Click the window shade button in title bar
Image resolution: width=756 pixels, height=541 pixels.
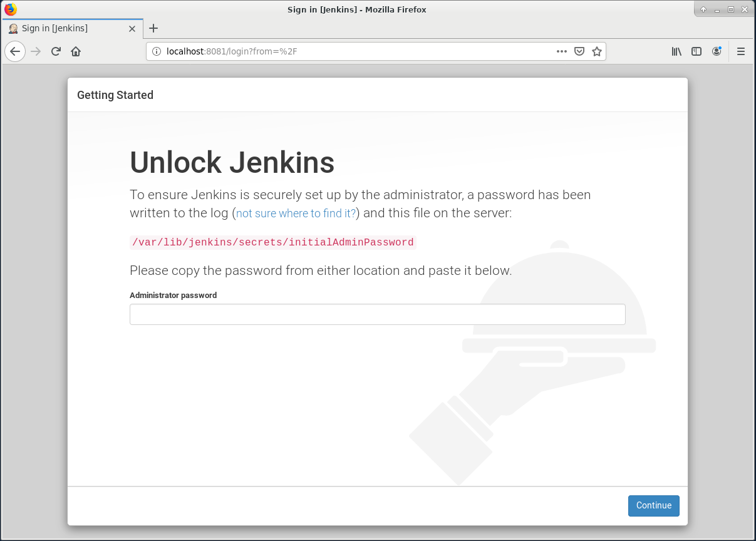point(703,9)
